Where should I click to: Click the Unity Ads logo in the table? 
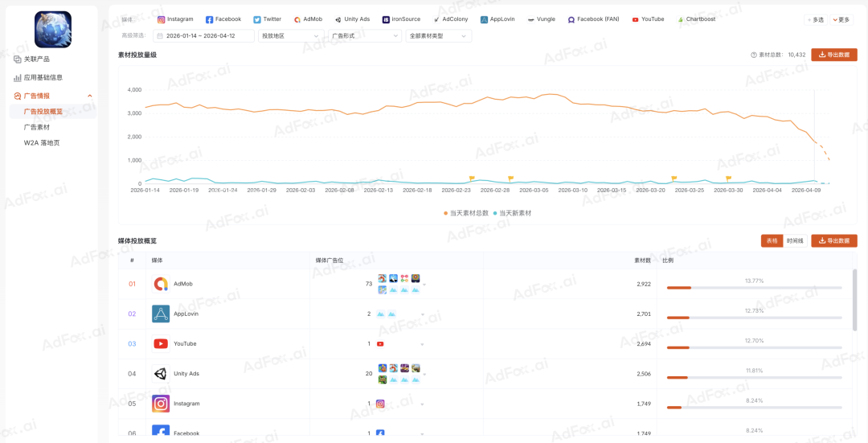coord(161,374)
